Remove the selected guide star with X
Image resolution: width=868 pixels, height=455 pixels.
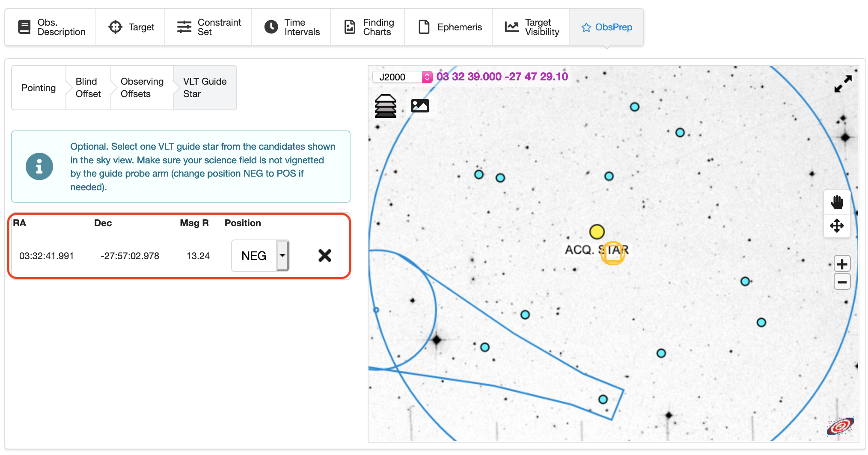tap(325, 256)
